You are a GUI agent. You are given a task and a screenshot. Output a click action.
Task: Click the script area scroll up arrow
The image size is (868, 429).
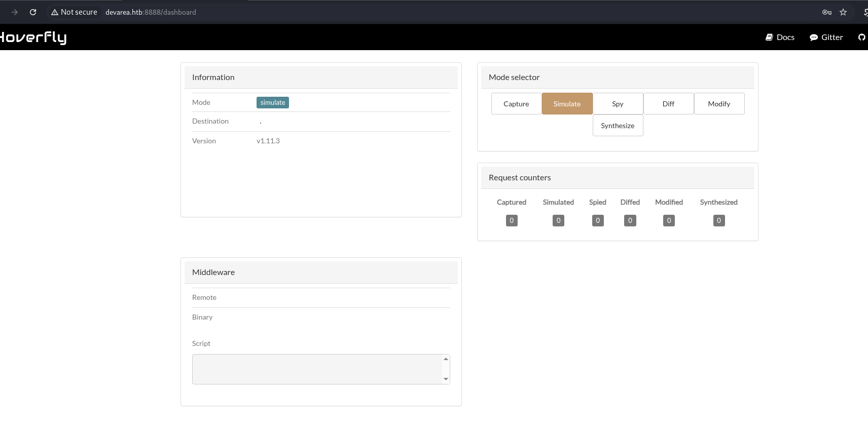tap(446, 359)
